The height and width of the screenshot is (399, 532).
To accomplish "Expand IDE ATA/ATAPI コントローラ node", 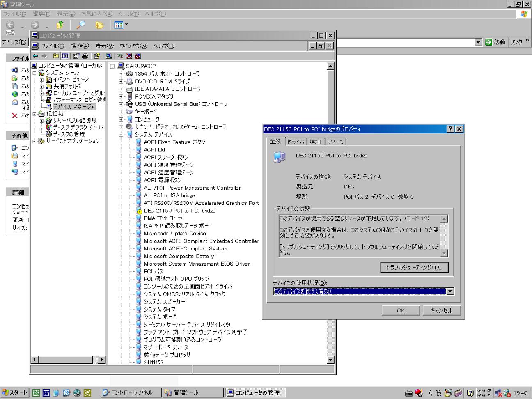I will point(121,89).
